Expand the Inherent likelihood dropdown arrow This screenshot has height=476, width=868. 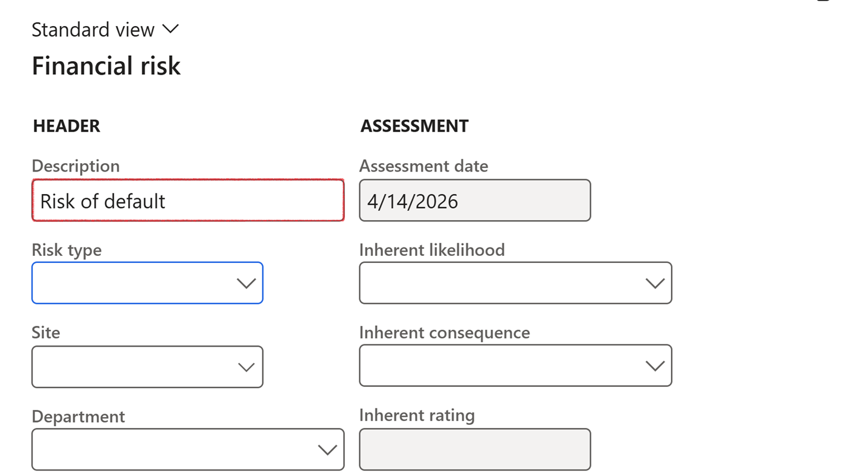654,283
